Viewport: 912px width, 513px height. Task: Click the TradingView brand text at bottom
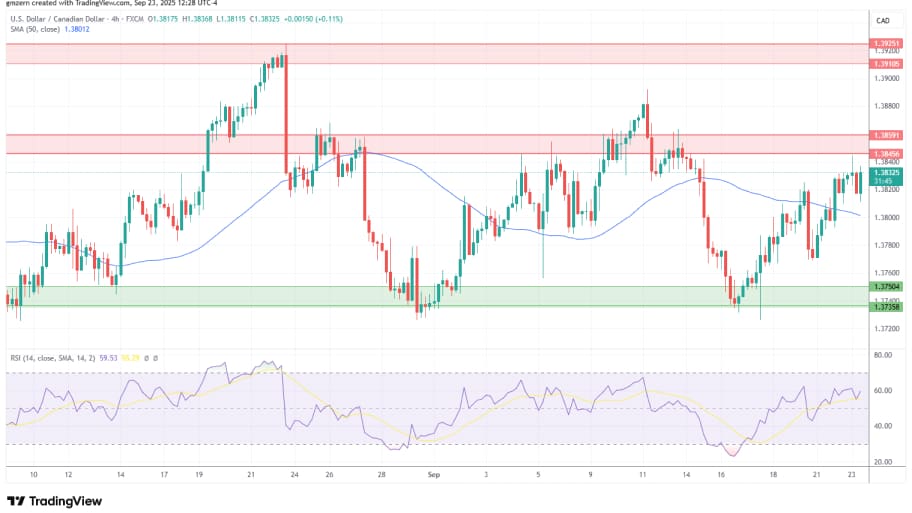(67, 500)
